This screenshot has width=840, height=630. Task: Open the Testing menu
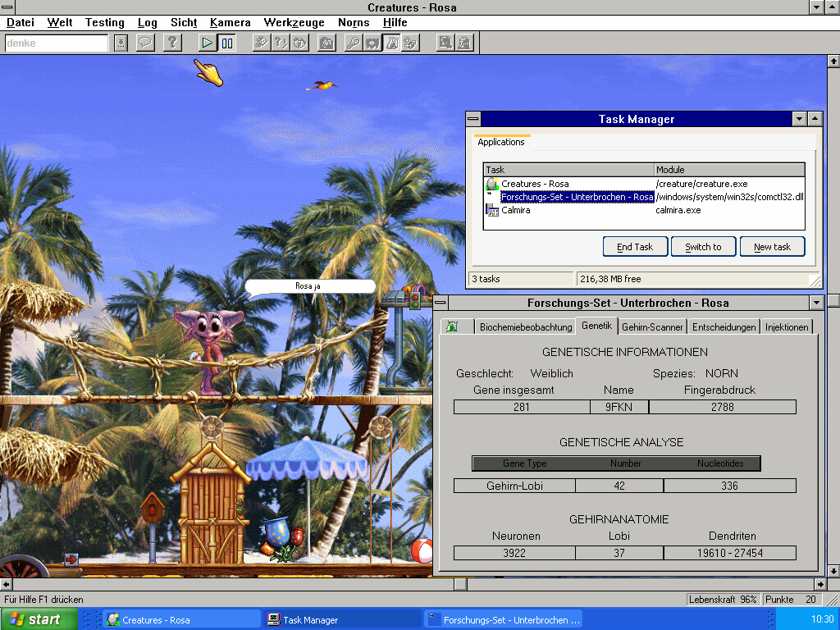click(x=104, y=22)
